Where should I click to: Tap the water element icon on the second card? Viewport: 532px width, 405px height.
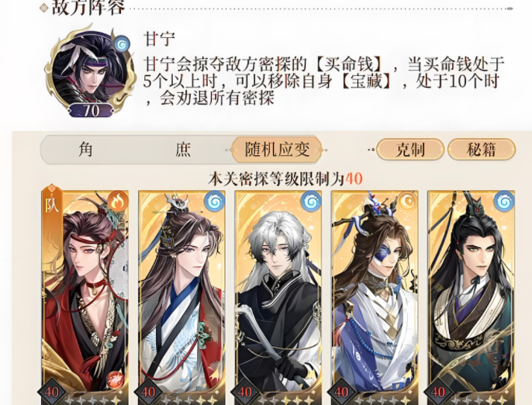214,201
